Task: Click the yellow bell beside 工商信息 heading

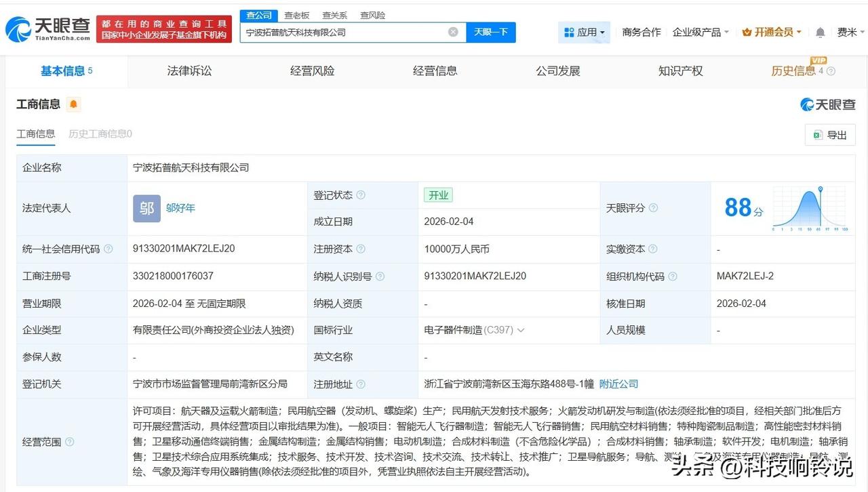Action: coord(73,105)
